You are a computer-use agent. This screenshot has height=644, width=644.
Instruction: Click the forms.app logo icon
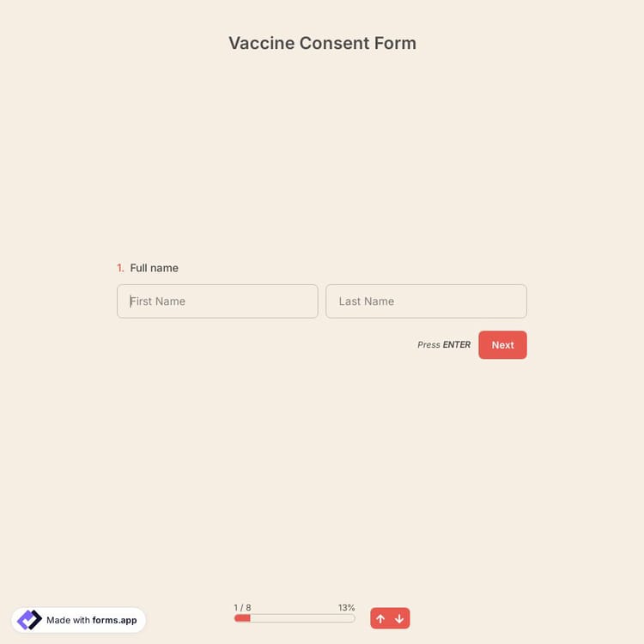30,620
